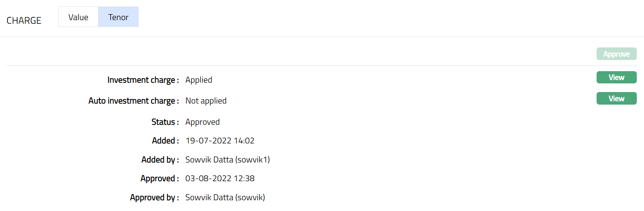Viewport: 644px width, 211px height.
Task: Click the name Sowvik Datta (sowvik1)
Action: (227, 160)
